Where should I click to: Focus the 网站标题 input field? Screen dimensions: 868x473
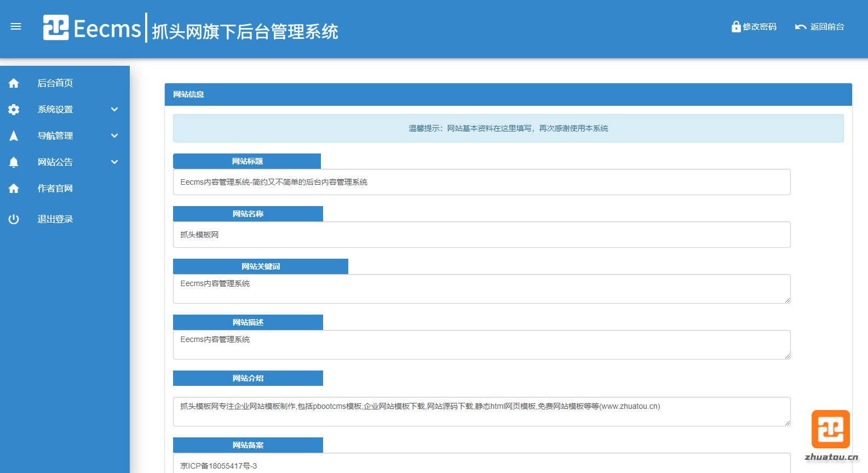coord(482,182)
